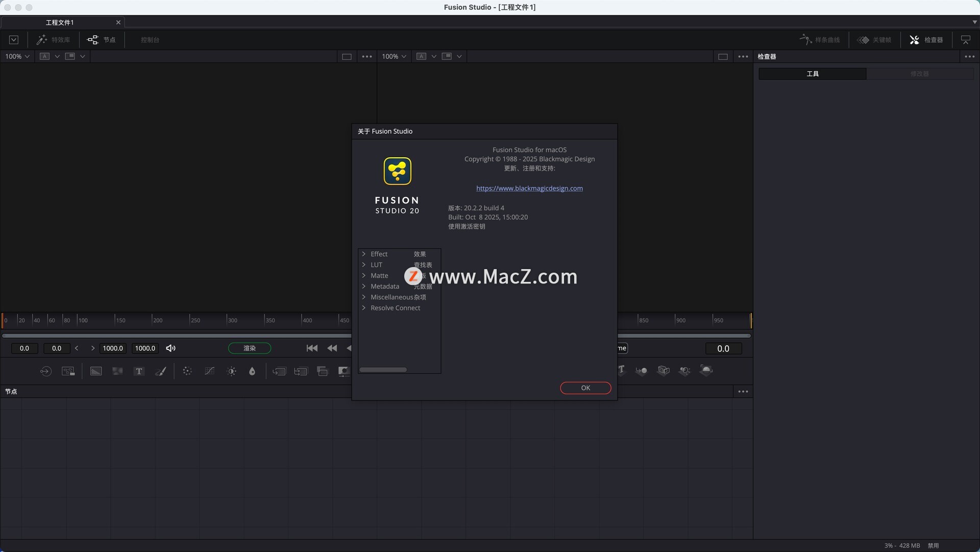Toggle the 检查器 inspector panel
The height and width of the screenshot is (552, 980).
[926, 40]
